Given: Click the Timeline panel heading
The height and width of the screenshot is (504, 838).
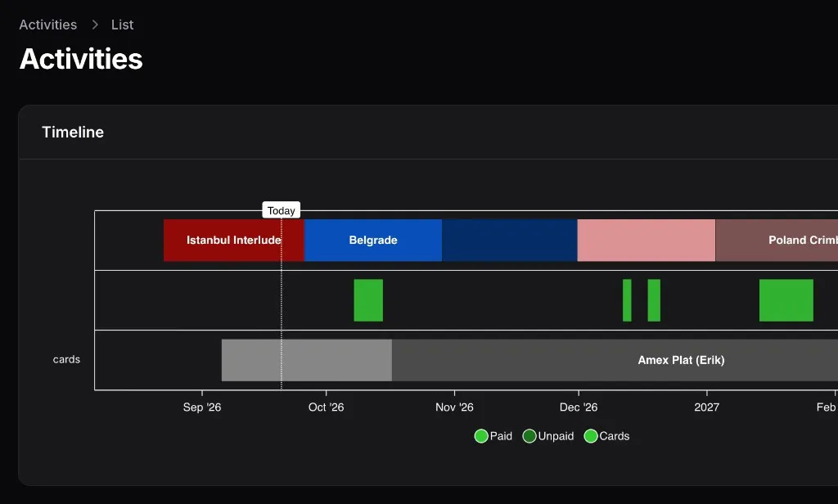Looking at the screenshot, I should click(x=73, y=132).
